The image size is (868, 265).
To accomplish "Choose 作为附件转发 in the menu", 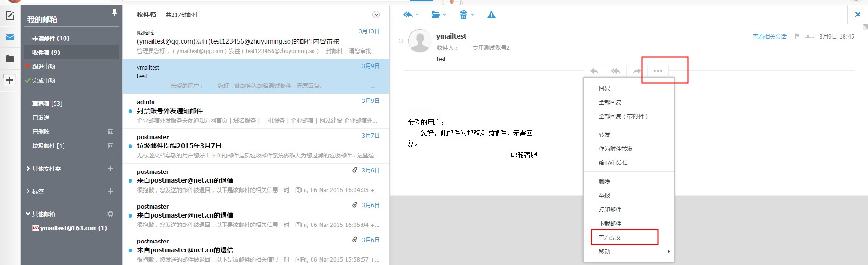I will pos(615,149).
